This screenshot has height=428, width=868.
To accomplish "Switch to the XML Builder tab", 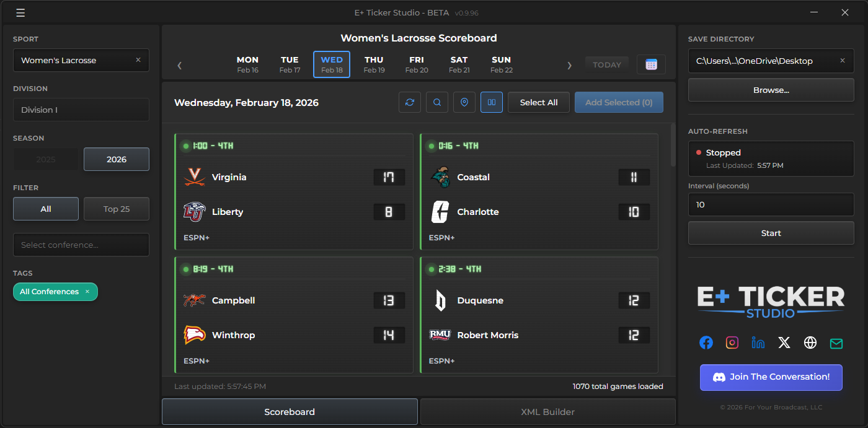I will click(x=547, y=412).
